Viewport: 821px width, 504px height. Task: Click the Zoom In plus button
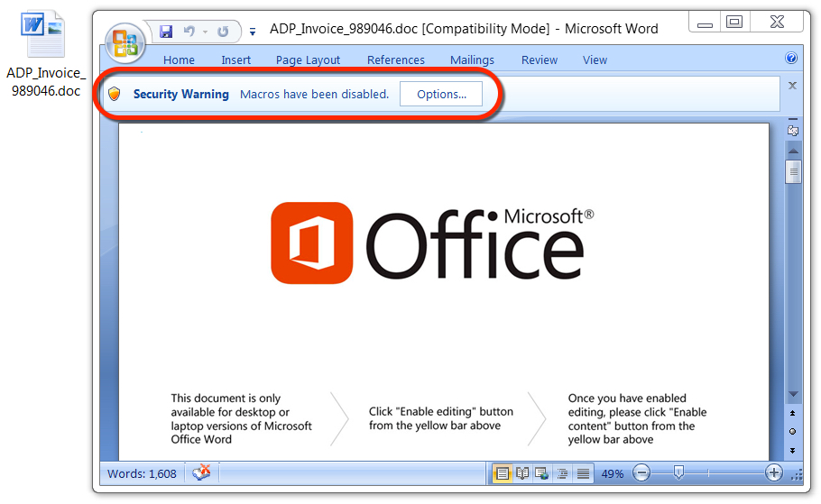coord(773,472)
